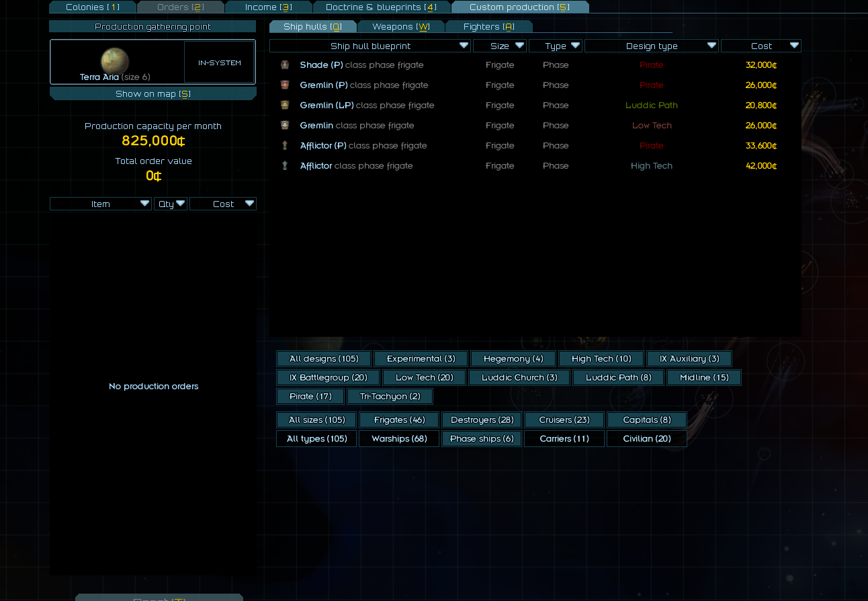Image resolution: width=868 pixels, height=601 pixels.
Task: Select the Ship hulls sub-tab
Action: [313, 27]
